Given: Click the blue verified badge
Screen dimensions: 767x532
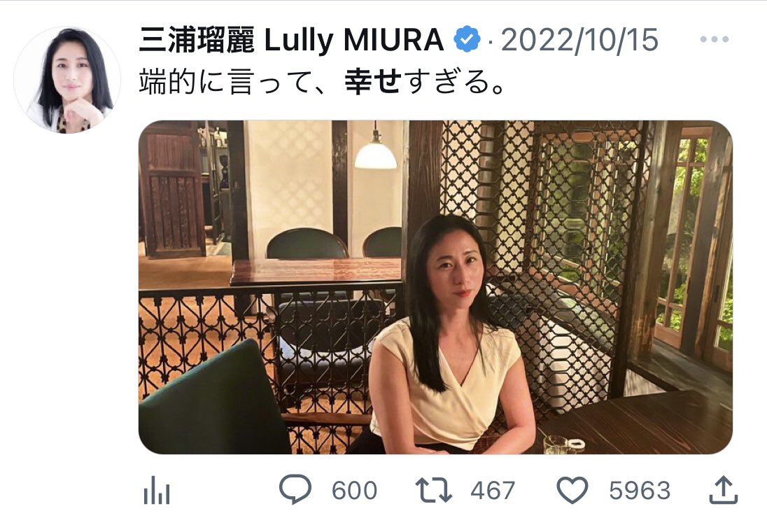Looking at the screenshot, I should pos(467,40).
